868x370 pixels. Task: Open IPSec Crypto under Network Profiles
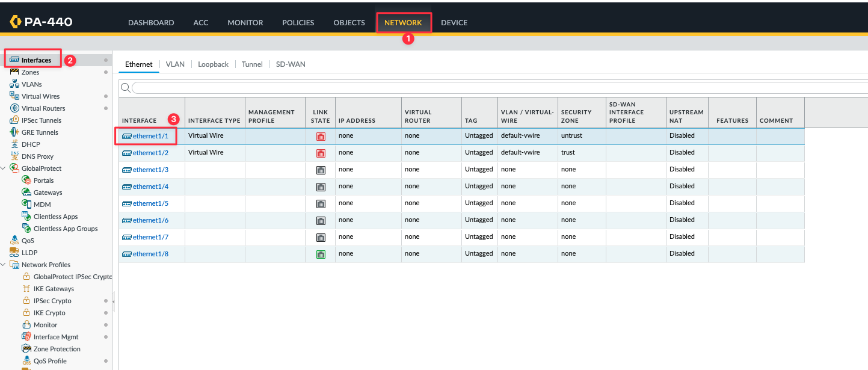52,301
